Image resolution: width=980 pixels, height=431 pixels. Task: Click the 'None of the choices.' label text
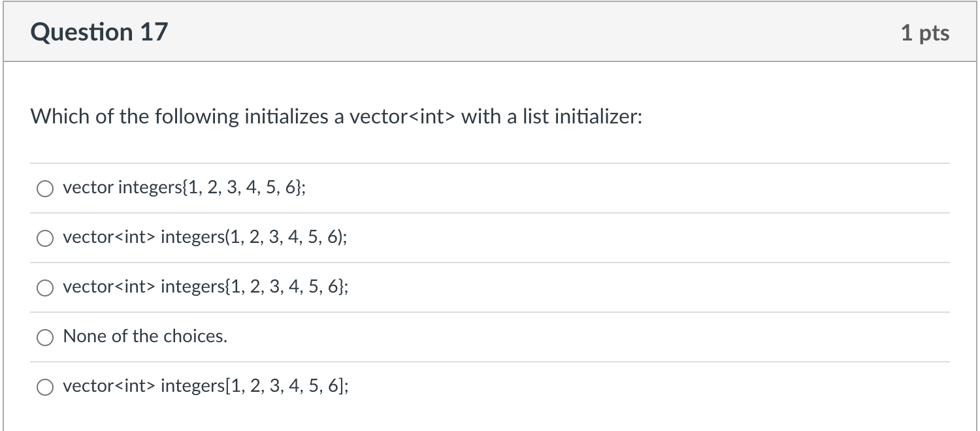click(145, 336)
